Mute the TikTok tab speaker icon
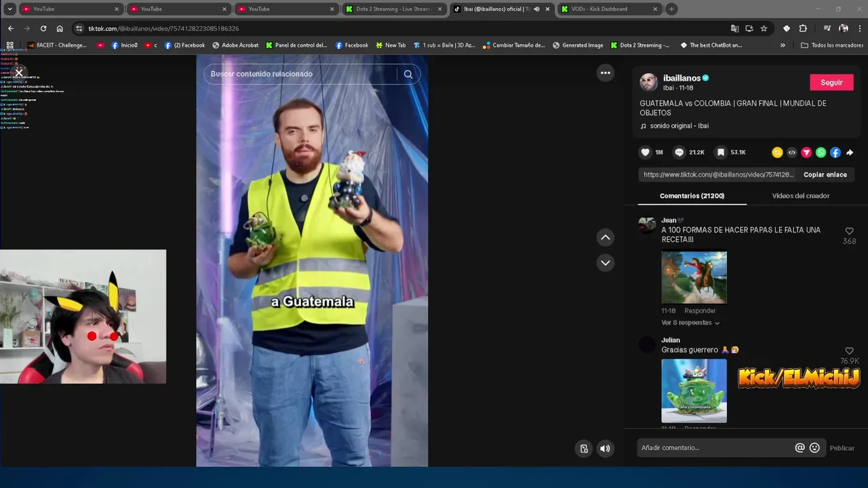This screenshot has width=868, height=488. click(x=536, y=9)
